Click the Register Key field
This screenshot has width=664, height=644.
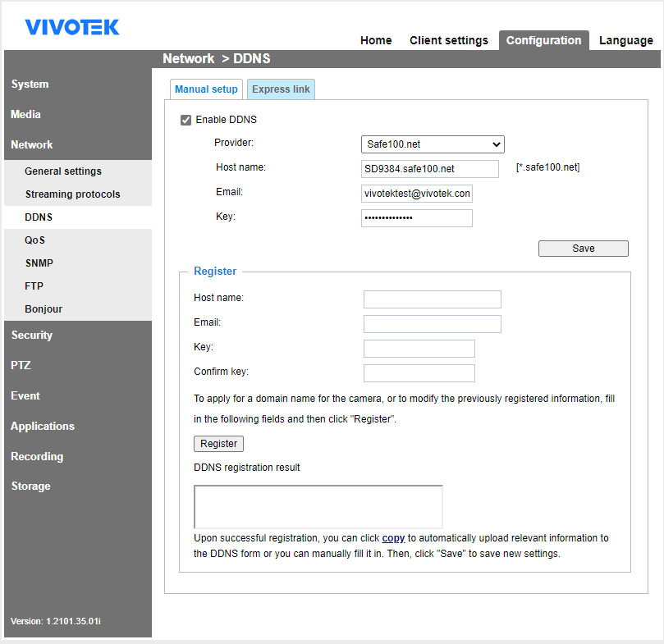[419, 349]
